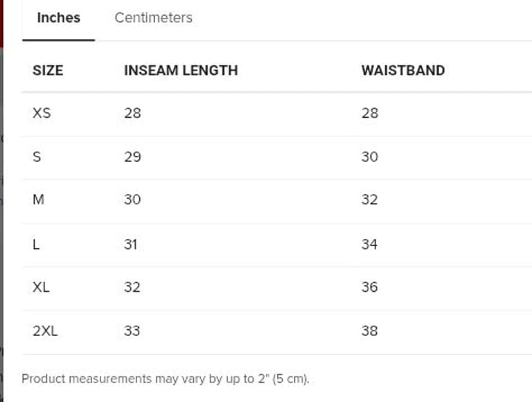Click inseam length value 30 for M
532x402 pixels.
pos(132,200)
